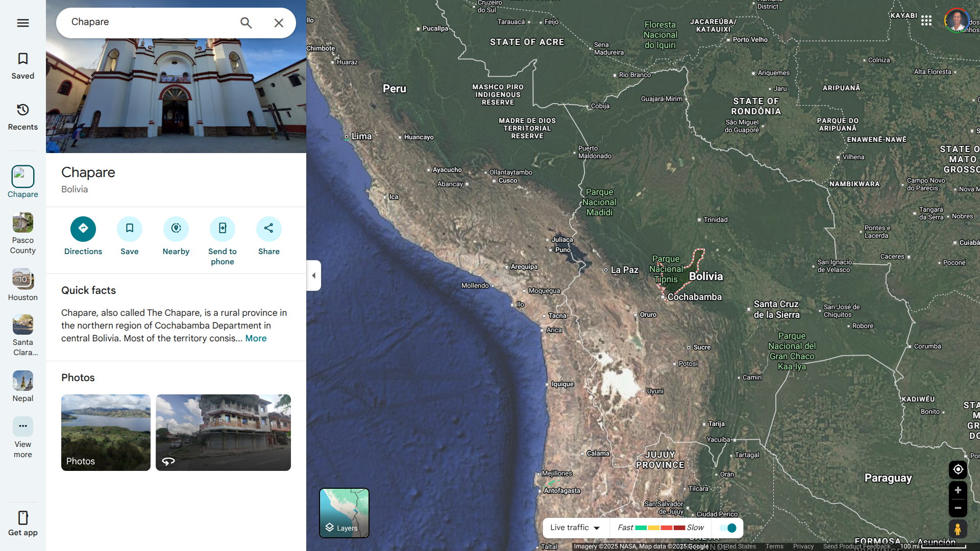Get Directions to Chapare

click(83, 229)
